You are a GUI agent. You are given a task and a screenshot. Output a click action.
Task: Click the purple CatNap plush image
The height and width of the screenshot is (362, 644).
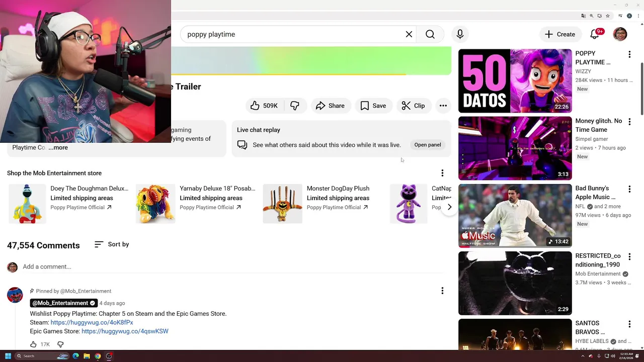click(x=409, y=203)
